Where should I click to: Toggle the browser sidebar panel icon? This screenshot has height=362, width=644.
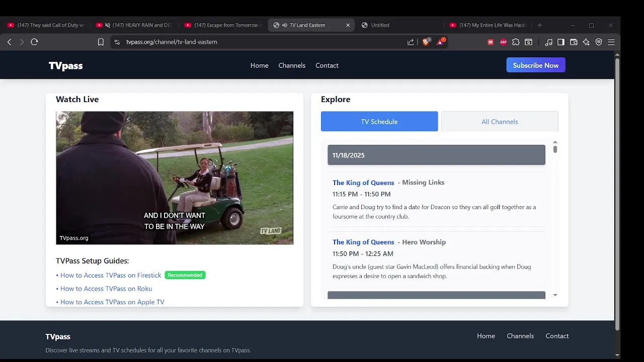click(x=561, y=42)
